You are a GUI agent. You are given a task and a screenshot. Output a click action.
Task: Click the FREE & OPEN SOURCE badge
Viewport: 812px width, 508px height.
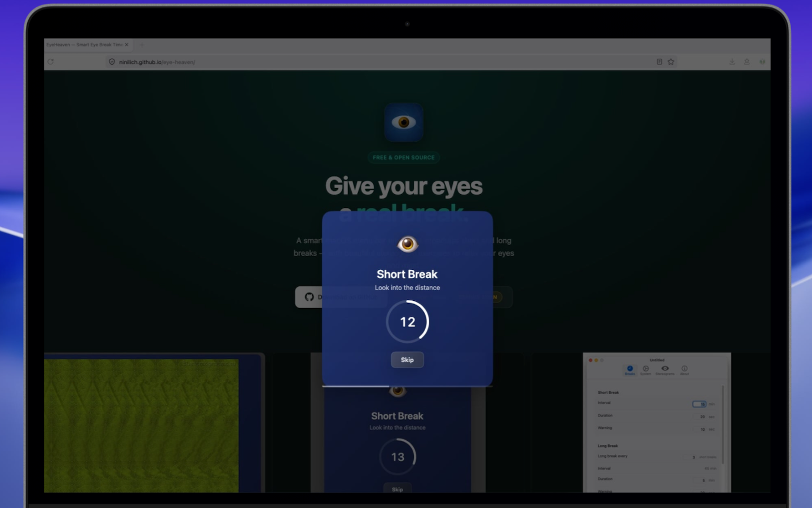pos(404,157)
